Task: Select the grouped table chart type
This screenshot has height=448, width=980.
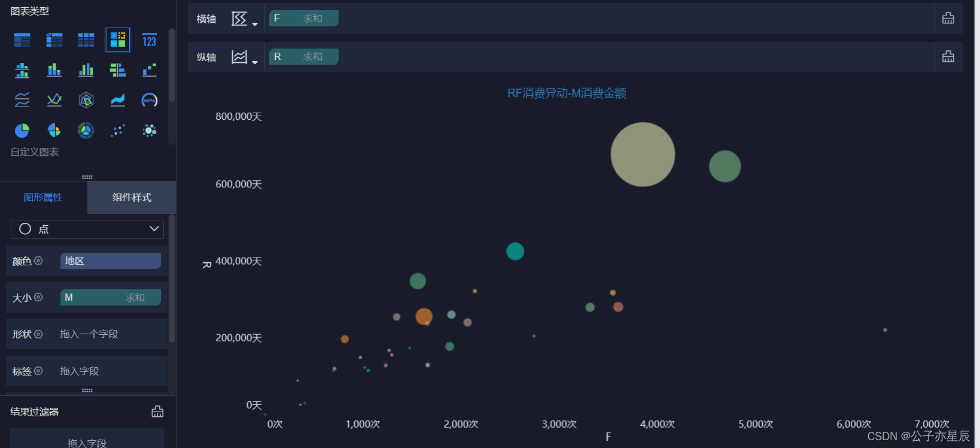Action: point(22,40)
